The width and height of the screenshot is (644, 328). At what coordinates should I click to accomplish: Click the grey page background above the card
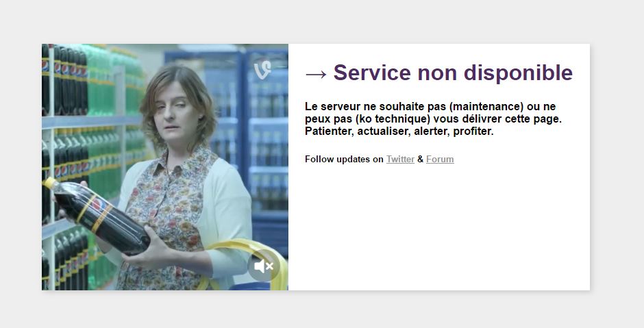click(322, 21)
